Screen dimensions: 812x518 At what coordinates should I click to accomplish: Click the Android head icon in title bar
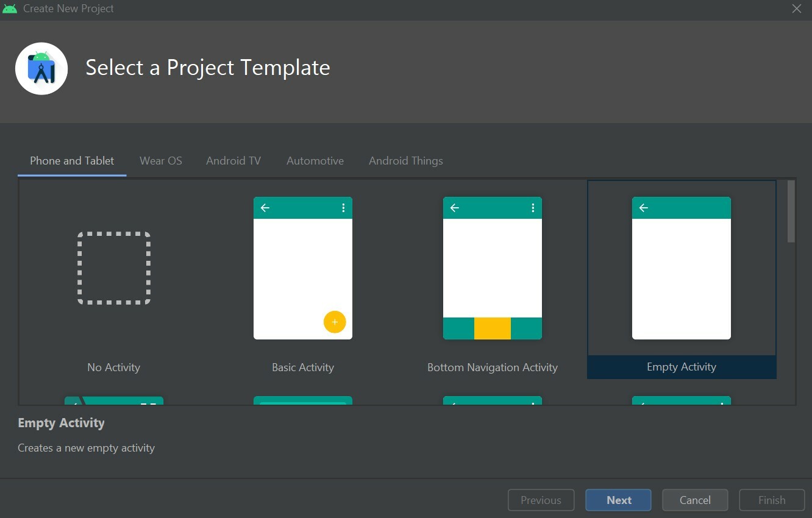click(10, 9)
